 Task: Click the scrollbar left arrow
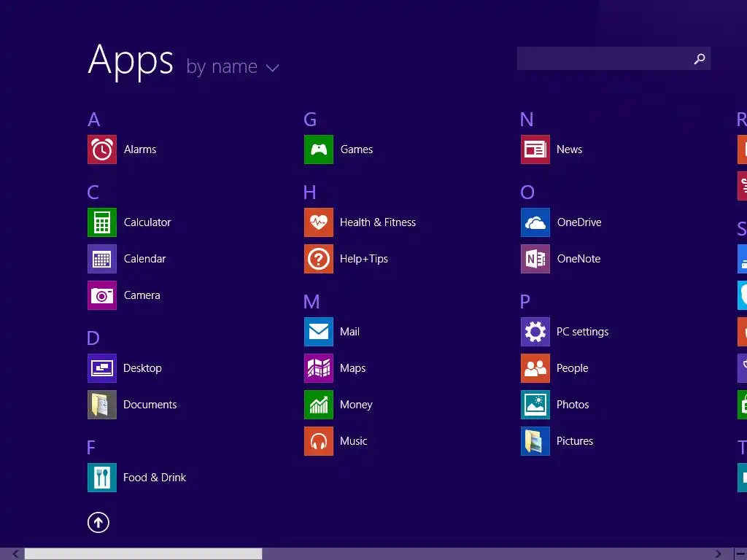[16, 554]
